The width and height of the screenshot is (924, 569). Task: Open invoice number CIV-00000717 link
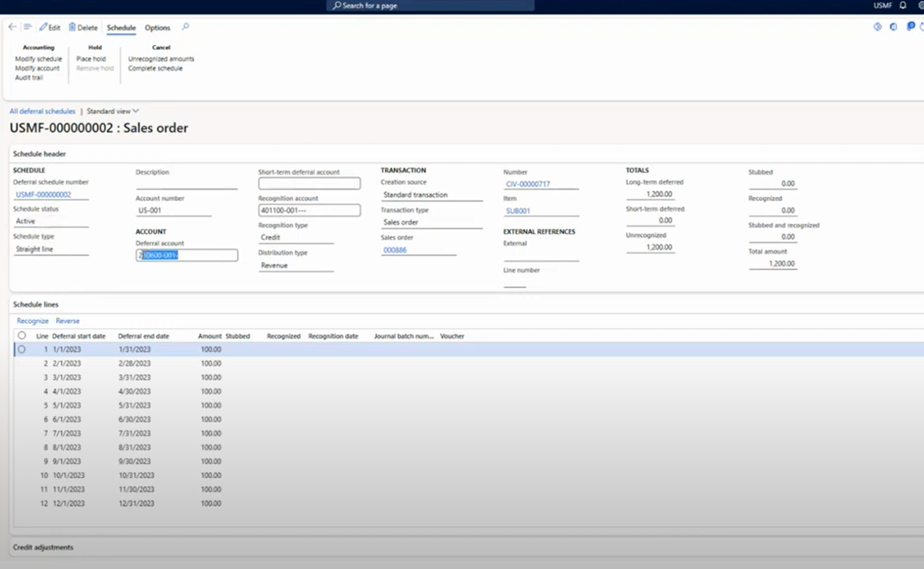(x=528, y=184)
